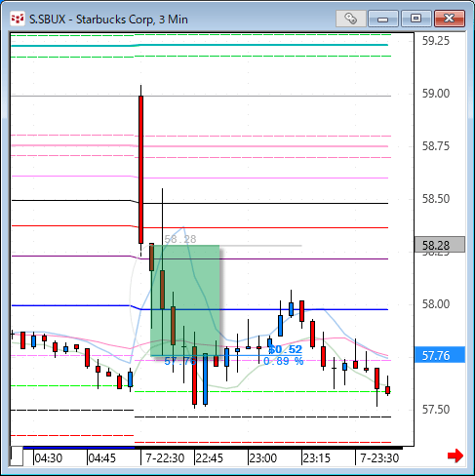The width and height of the screenshot is (475, 476).
Task: Minimize the SBUX chart window
Action: tap(383, 19)
